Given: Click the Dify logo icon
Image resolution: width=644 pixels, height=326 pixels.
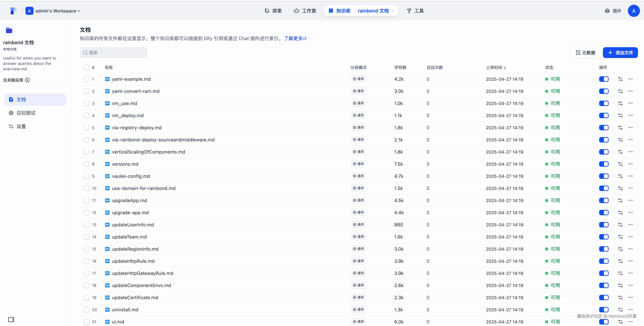Looking at the screenshot, I should (14, 11).
